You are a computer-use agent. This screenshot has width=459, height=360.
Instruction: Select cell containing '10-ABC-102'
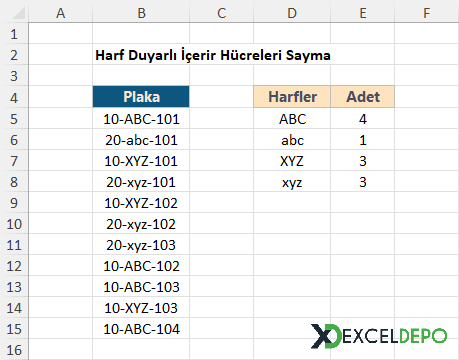(x=141, y=266)
